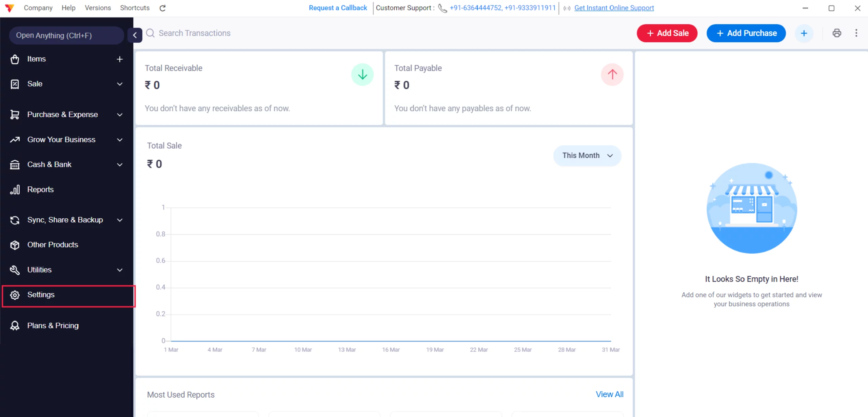Screen dimensions: 868x417
Task: Open Other Products in the sidebar
Action: (x=53, y=245)
